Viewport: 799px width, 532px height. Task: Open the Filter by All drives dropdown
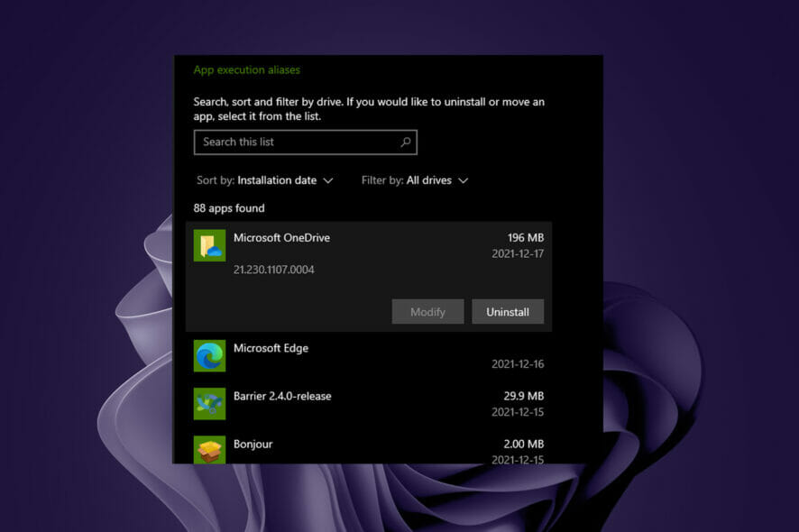(415, 180)
